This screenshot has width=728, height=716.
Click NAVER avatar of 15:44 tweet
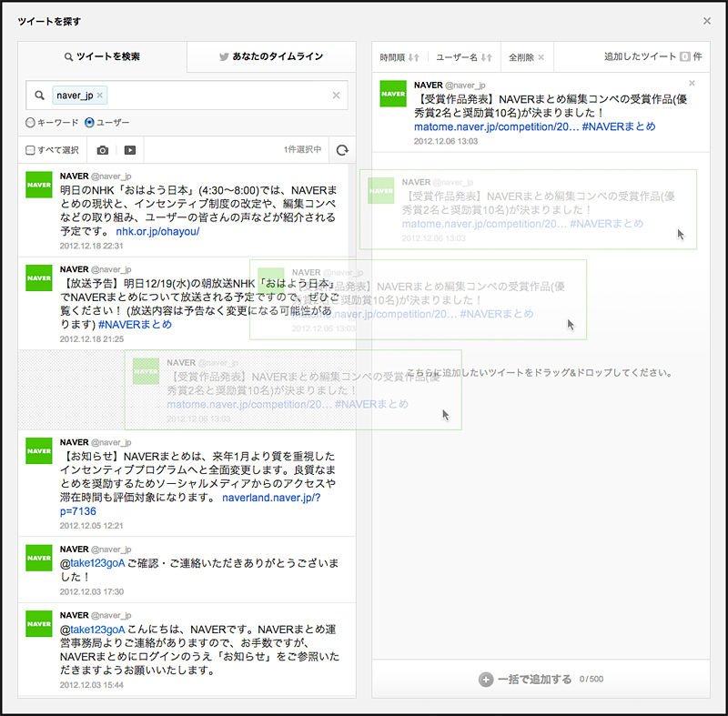point(39,624)
